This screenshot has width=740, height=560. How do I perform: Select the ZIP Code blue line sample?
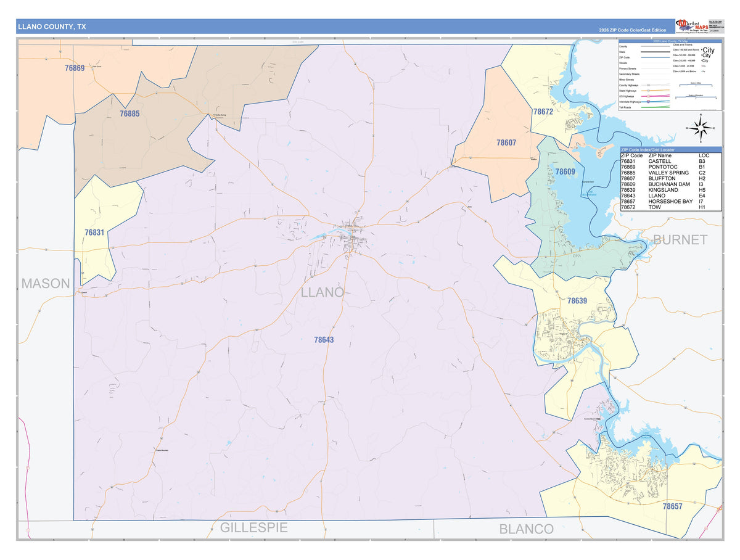click(x=656, y=57)
